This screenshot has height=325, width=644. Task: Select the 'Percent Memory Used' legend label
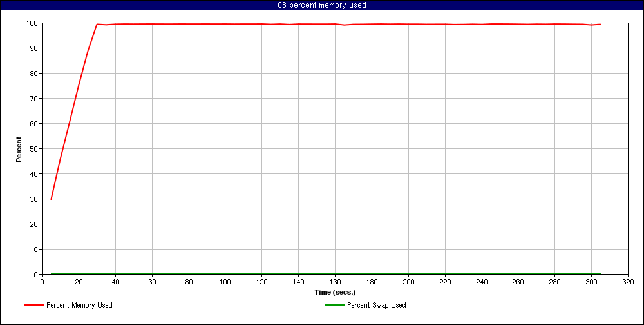[79, 305]
